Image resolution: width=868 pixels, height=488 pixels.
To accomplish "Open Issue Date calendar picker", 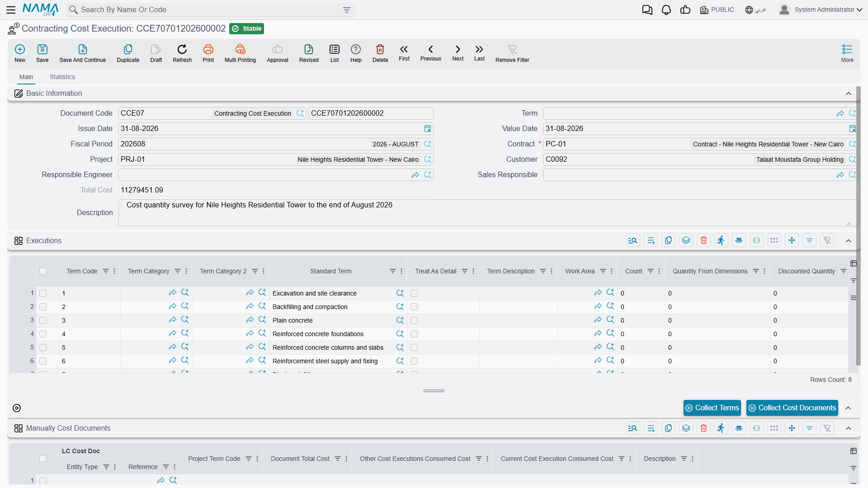I will click(428, 129).
